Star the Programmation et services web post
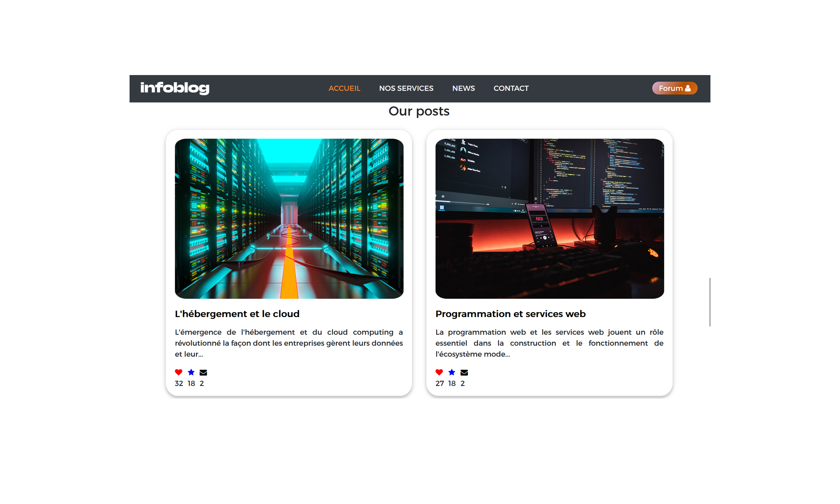The image size is (840, 504). [452, 372]
